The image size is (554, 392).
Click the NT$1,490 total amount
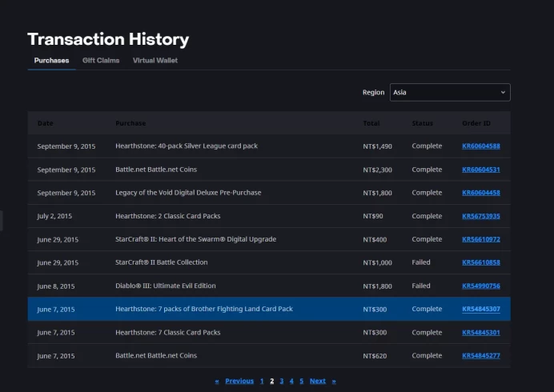(x=377, y=146)
